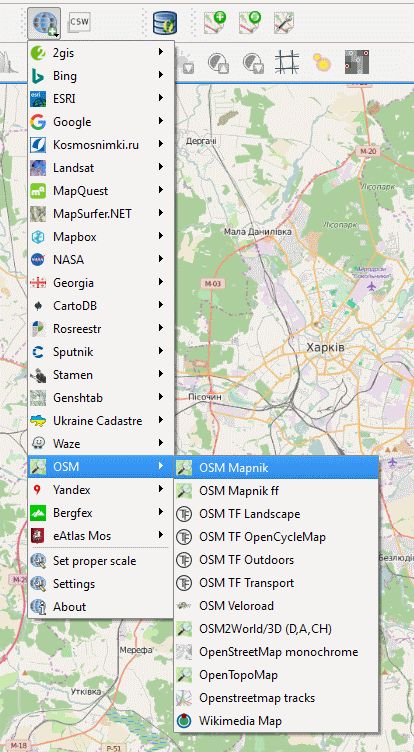The width and height of the screenshot is (414, 752).
Task: Click the dark raster tile toolbar icon
Action: [x=357, y=62]
